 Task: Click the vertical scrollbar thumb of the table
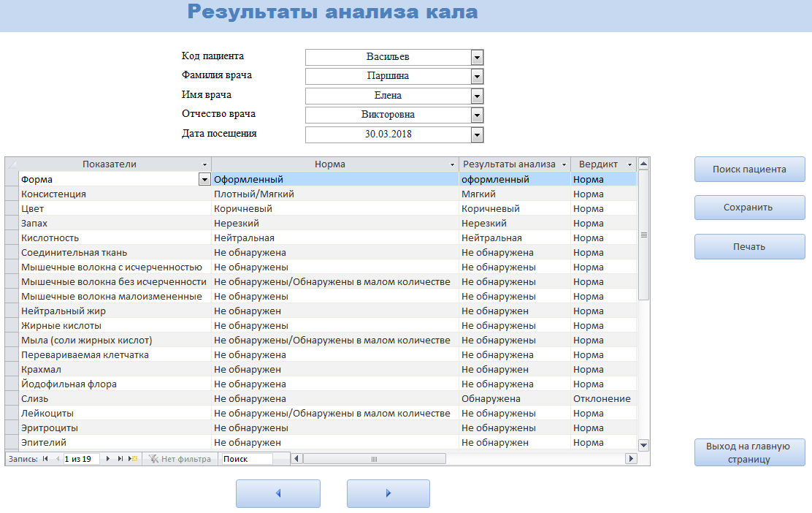tap(644, 235)
